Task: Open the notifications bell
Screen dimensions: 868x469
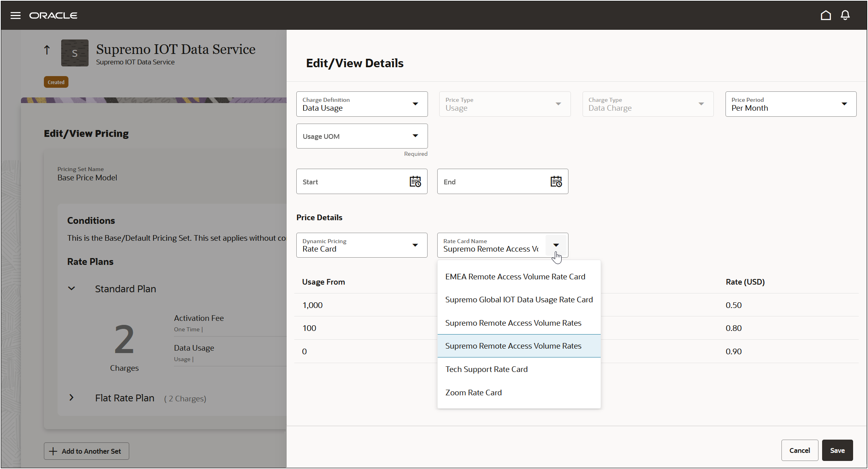Action: (845, 15)
